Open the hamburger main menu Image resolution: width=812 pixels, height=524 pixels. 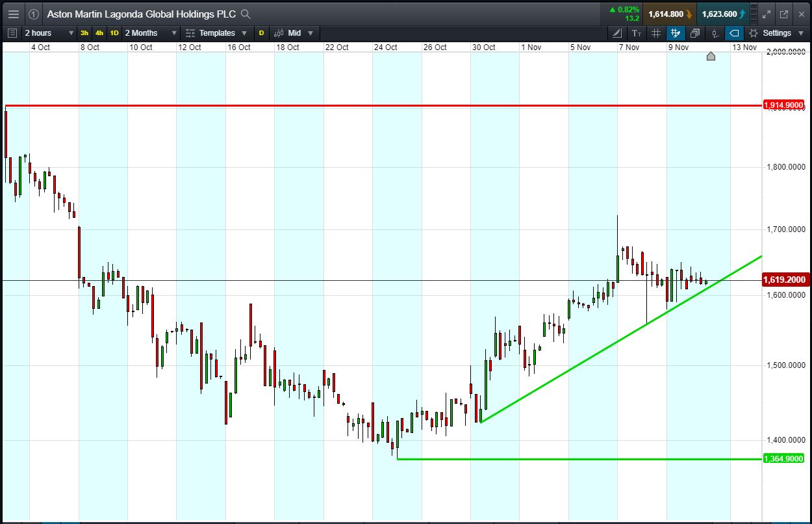point(14,14)
